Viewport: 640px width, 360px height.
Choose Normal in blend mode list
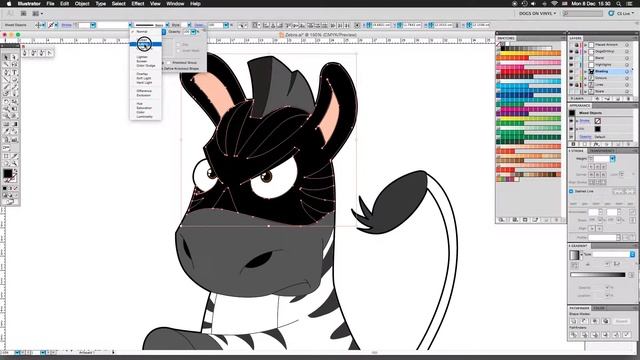(142, 31)
